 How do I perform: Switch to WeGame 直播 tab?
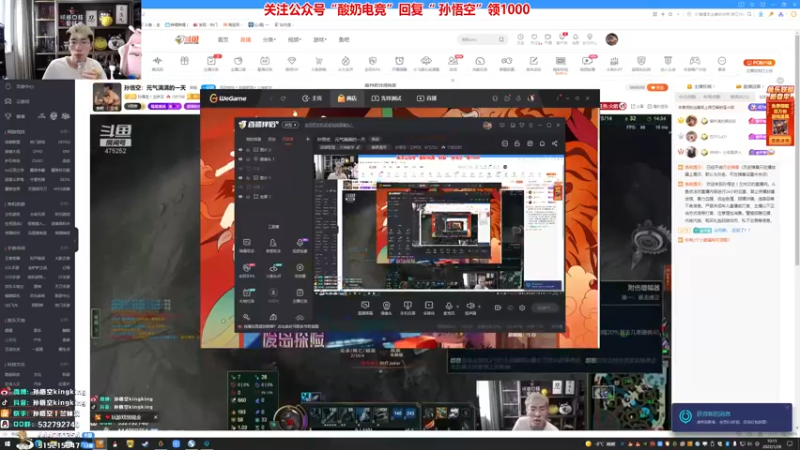click(427, 98)
